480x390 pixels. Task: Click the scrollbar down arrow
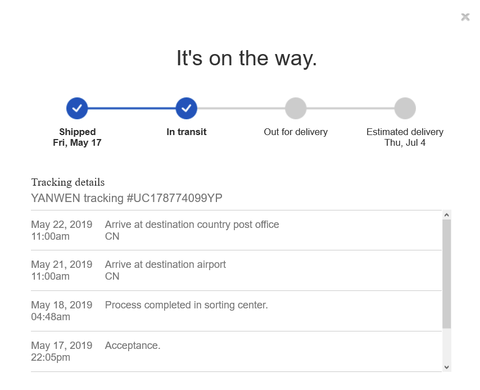pos(447,367)
